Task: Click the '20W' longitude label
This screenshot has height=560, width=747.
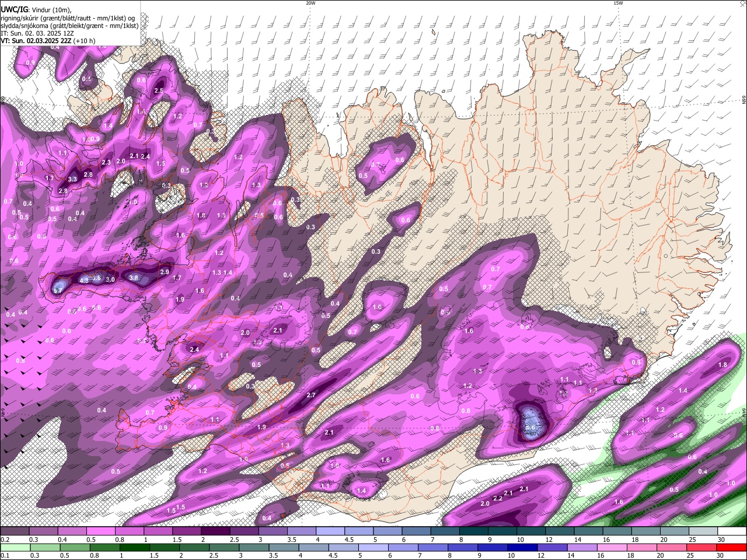Action: pyautogui.click(x=310, y=3)
